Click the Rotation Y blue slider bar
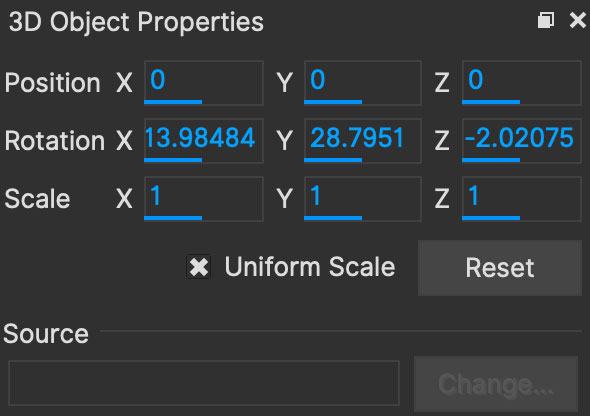This screenshot has height=416, width=590. click(x=333, y=160)
